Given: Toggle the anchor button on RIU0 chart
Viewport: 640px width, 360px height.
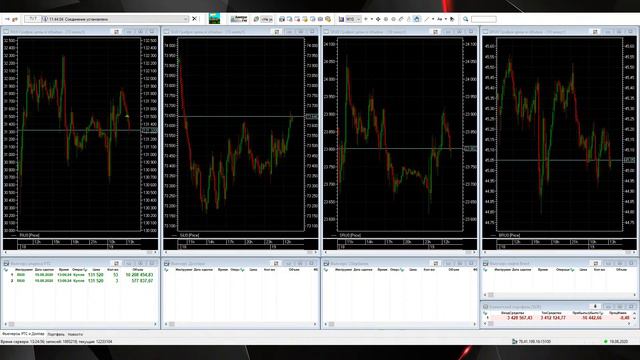Looking at the screenshot, I should [x=116, y=31].
